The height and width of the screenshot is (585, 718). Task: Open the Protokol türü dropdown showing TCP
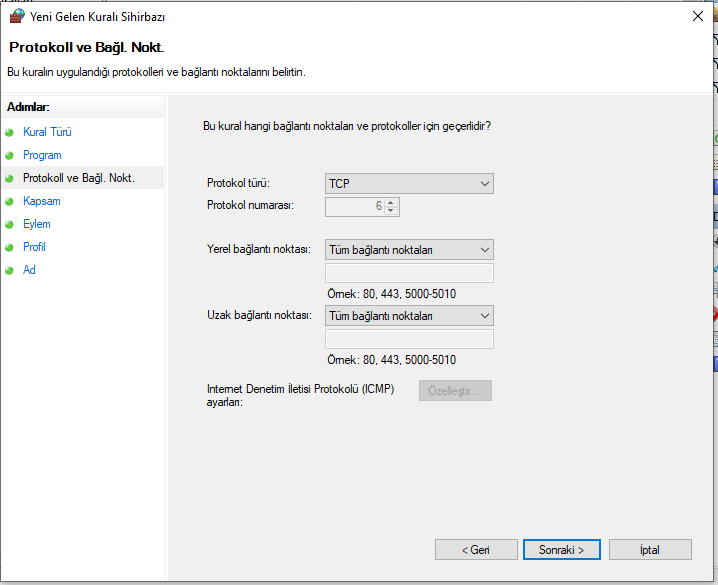pyautogui.click(x=409, y=184)
